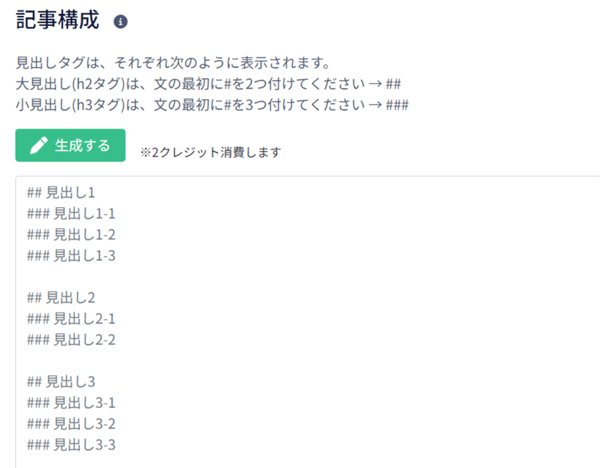Place cursor on the ## 見出し1 line
The image size is (600, 468).
[61, 192]
